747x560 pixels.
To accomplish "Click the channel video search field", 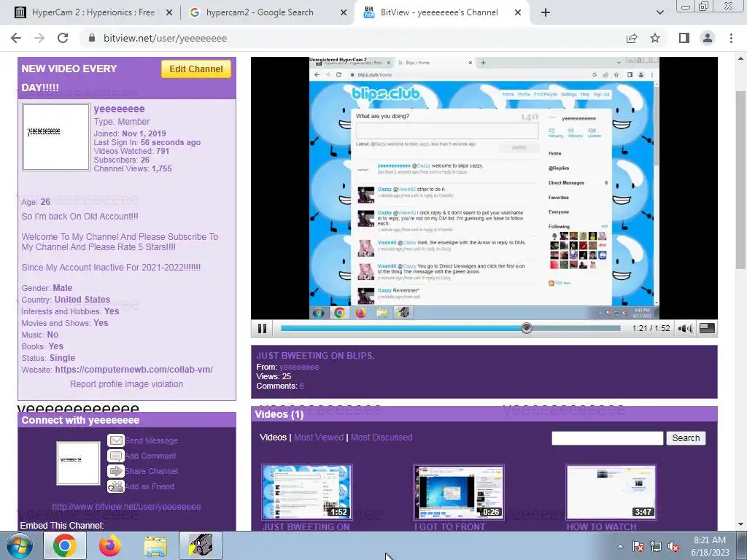I will (607, 438).
